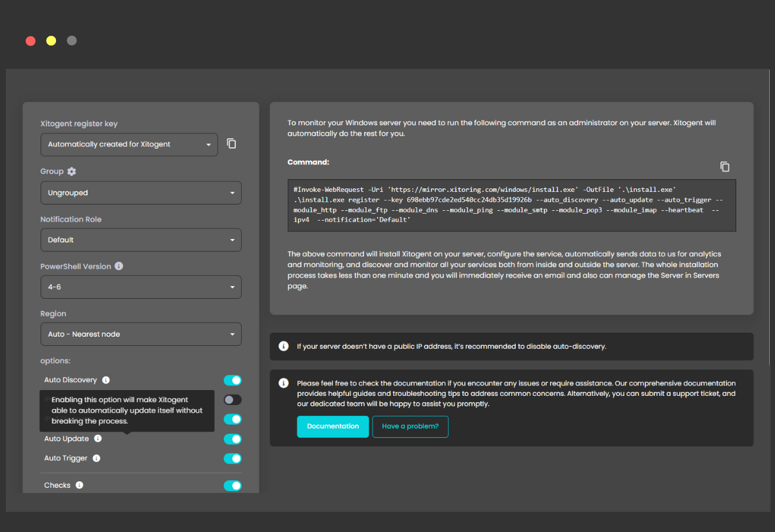Disable the Checks toggle
The height and width of the screenshot is (532, 775).
[x=232, y=486]
